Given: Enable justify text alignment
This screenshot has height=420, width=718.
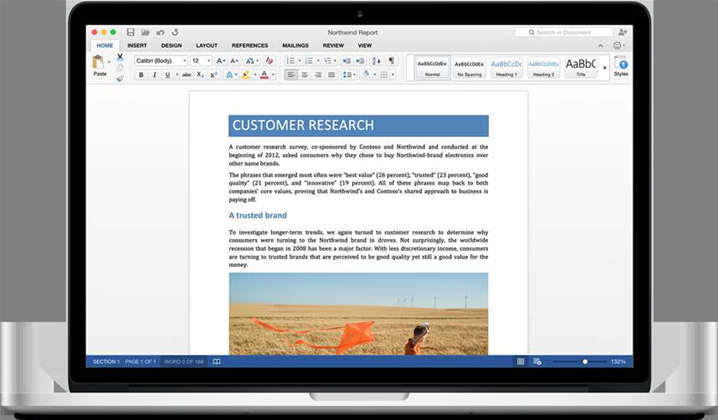Looking at the screenshot, I should (331, 75).
